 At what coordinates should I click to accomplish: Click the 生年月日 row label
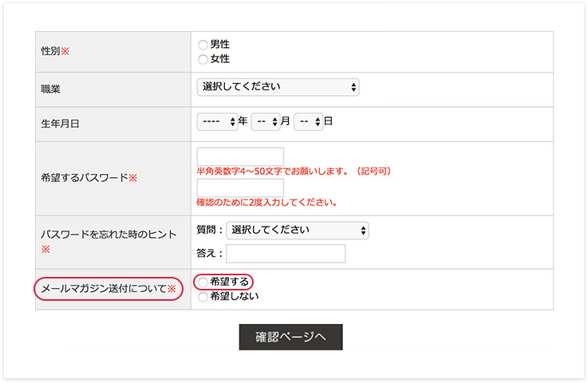click(61, 124)
